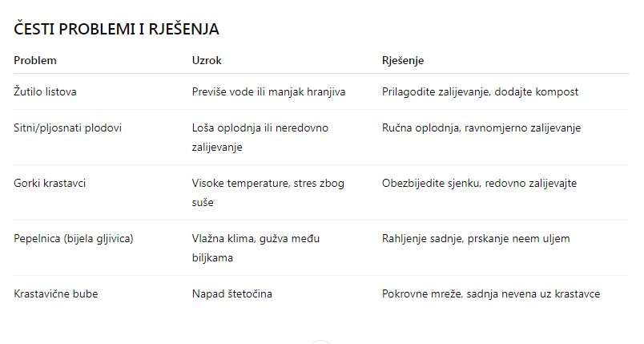Click the Sitni/pljosnati plodovi cell
The image size is (644, 344).
68,127
